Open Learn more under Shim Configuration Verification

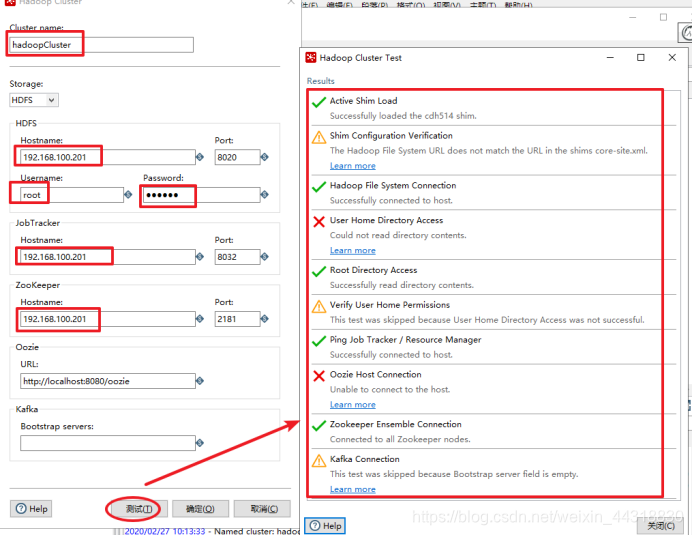pos(353,166)
